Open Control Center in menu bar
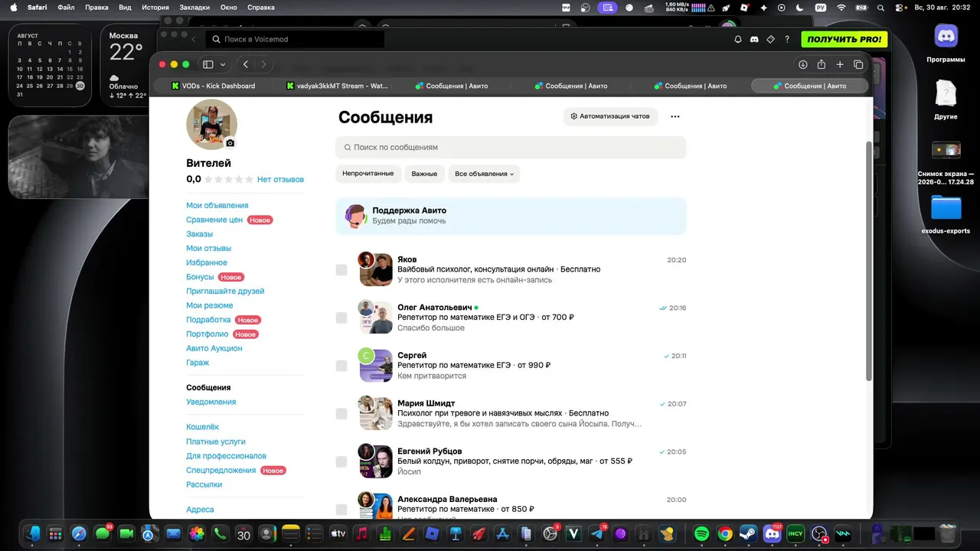Image resolution: width=980 pixels, height=551 pixels. 899,7
